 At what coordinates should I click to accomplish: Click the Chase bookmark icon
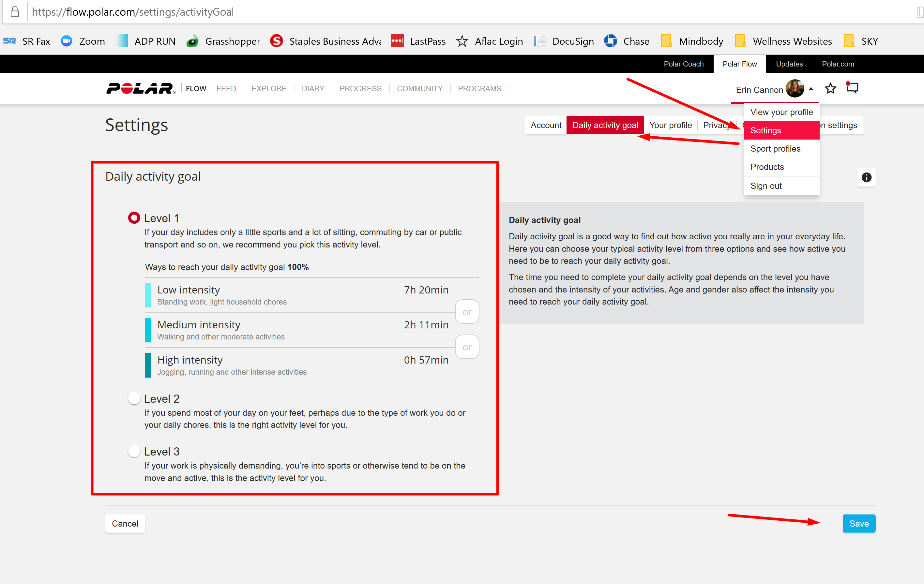[610, 41]
